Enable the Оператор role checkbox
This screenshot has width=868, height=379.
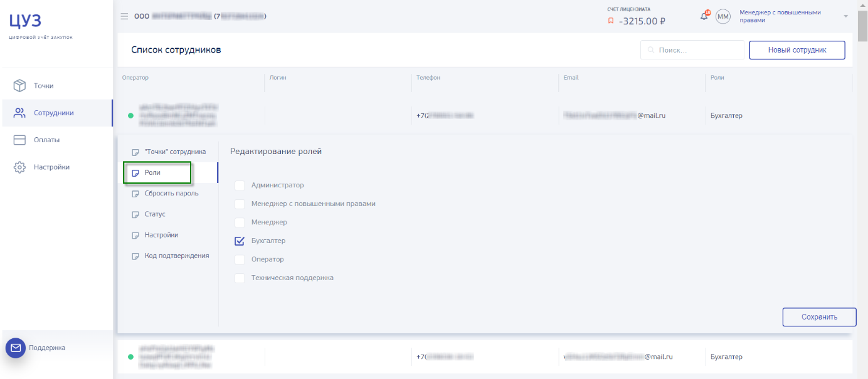(x=240, y=259)
